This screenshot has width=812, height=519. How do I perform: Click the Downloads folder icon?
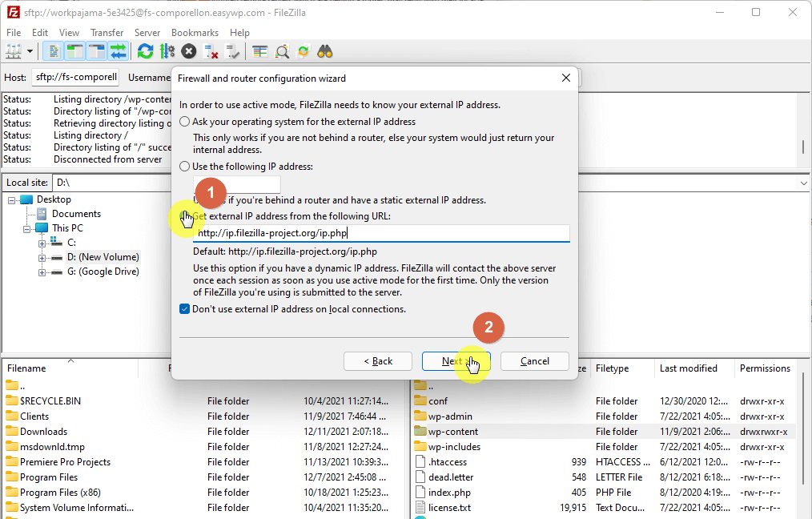(x=11, y=432)
